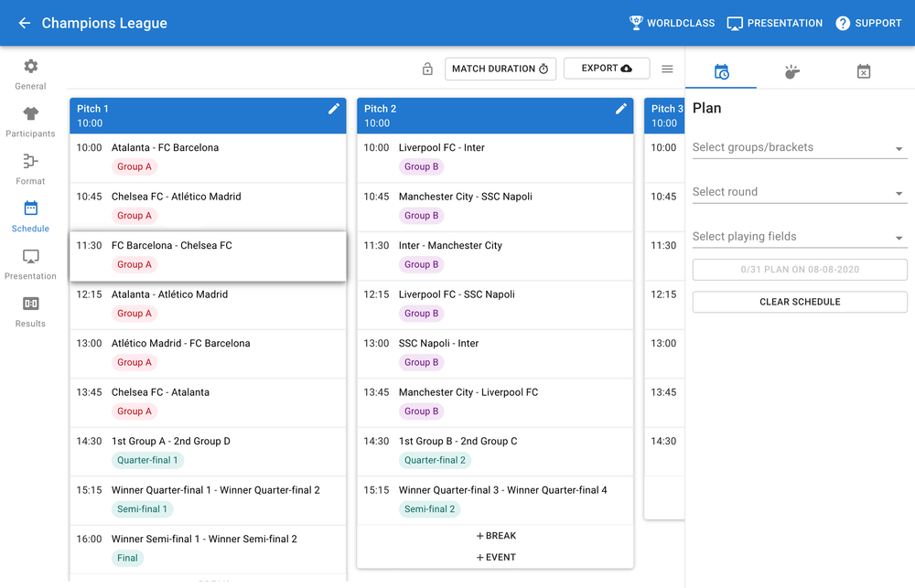
Task: Select Inter - Manchester City match
Action: click(x=495, y=256)
